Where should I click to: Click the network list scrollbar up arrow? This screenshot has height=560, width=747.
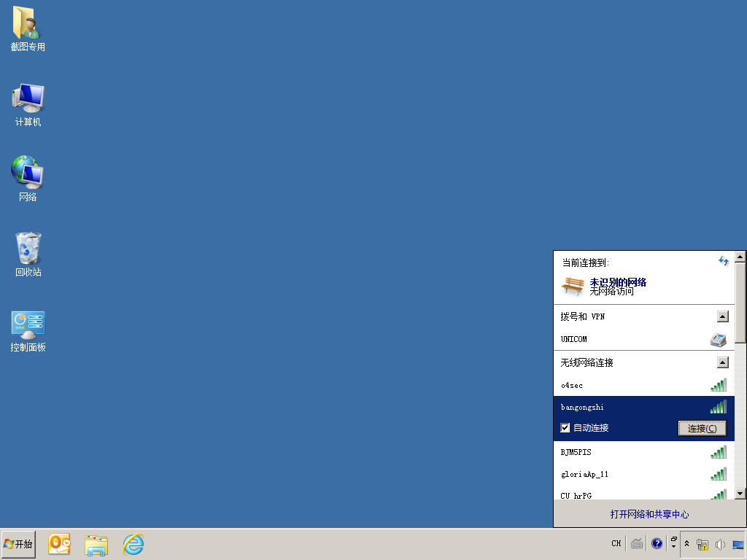point(740,257)
